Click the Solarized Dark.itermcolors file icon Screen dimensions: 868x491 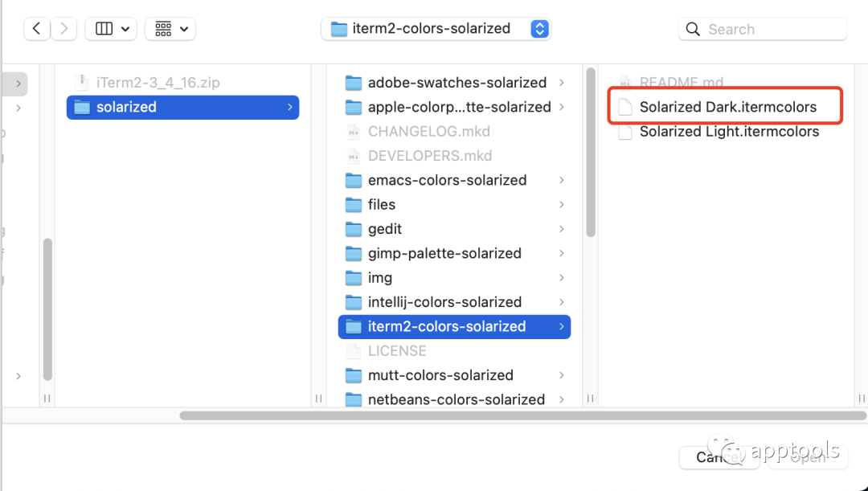624,107
